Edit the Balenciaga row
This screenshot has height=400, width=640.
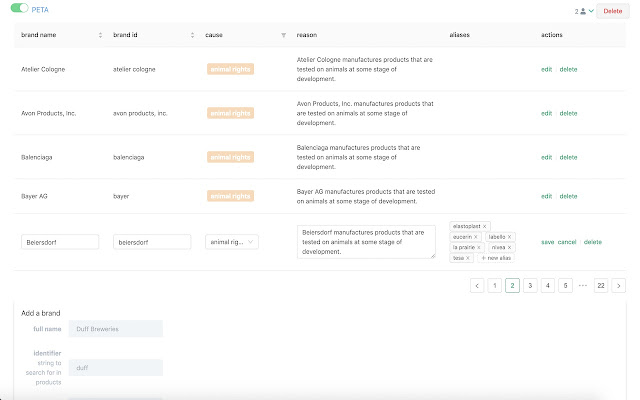pos(546,157)
